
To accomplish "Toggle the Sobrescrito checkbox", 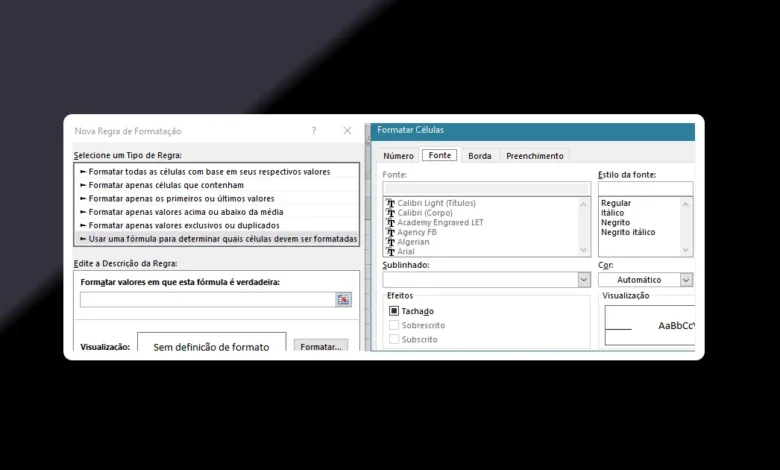I will point(394,325).
